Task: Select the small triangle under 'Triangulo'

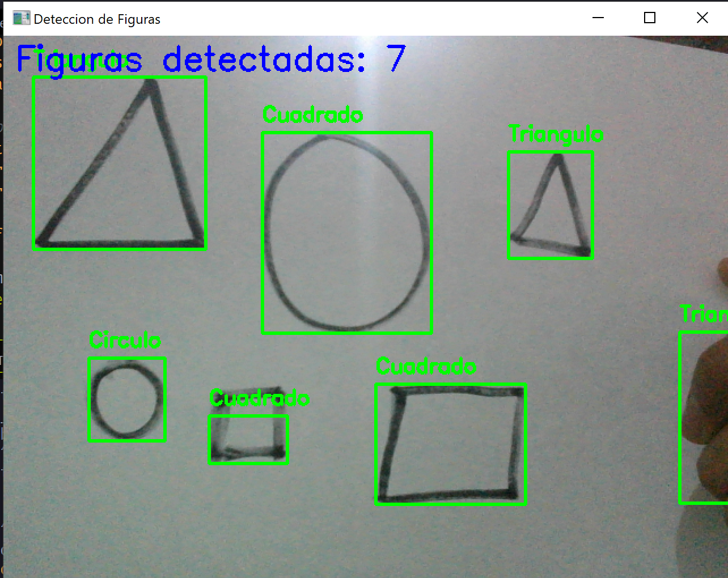Action: click(x=551, y=206)
